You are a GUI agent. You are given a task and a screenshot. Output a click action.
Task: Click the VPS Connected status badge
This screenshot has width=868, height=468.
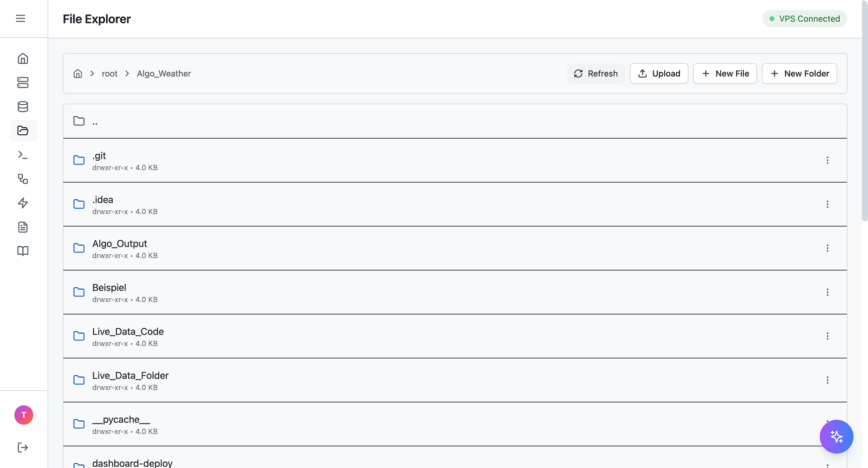pos(805,19)
